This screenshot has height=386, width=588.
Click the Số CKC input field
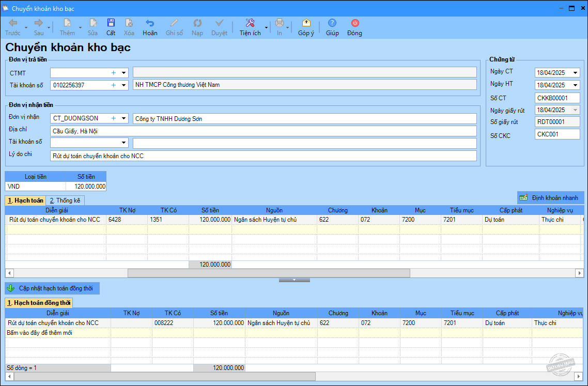(557, 134)
